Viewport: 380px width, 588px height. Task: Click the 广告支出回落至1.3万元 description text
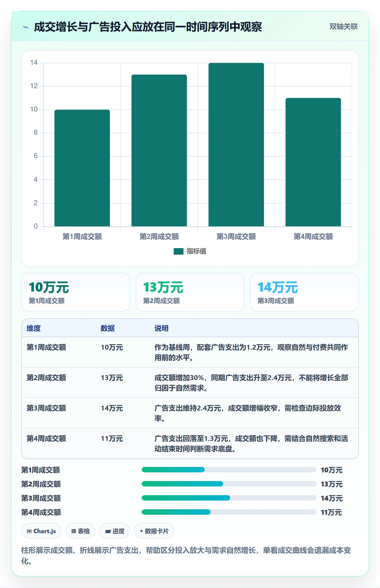click(x=251, y=444)
